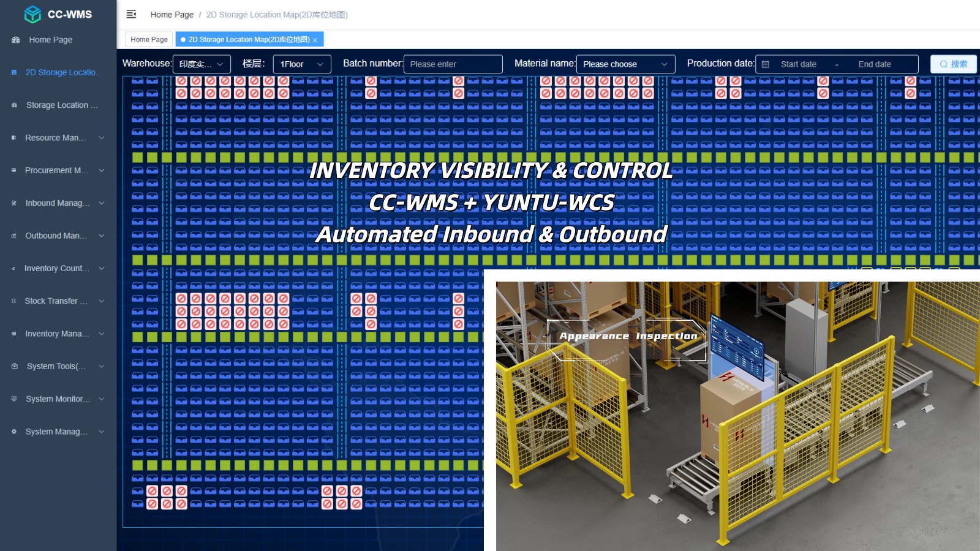This screenshot has width=980, height=551.
Task: Click the Procurement Management sidebar icon
Action: (14, 170)
